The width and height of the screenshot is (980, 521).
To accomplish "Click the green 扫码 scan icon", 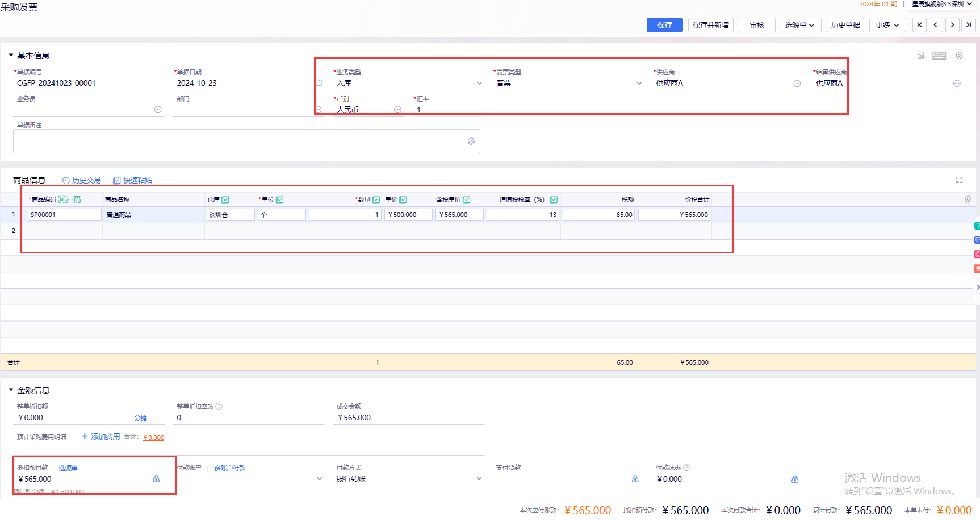I will 70,199.
